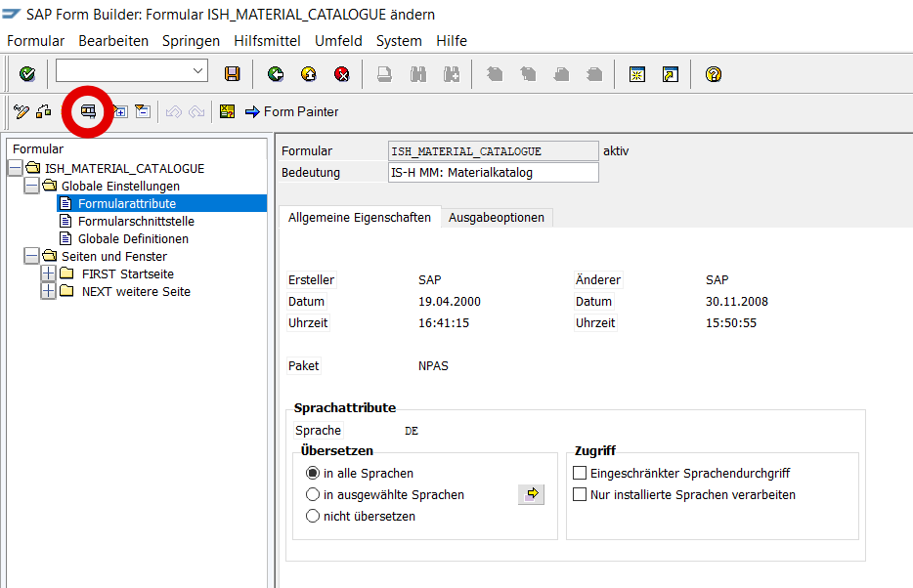Screen dimensions: 913x588
Task: Enable 'Eingeschränkter Sprachendurchgriff' checkbox
Action: (x=580, y=473)
